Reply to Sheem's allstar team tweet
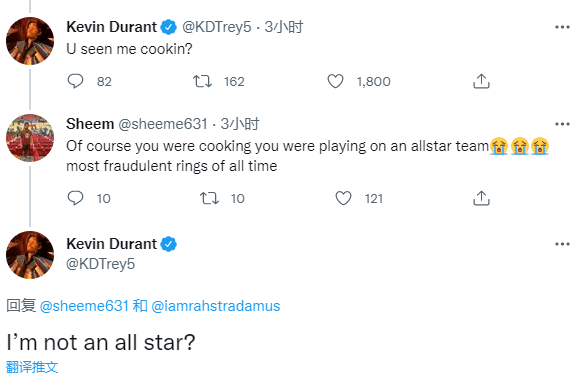The height and width of the screenshot is (379, 587). point(75,198)
